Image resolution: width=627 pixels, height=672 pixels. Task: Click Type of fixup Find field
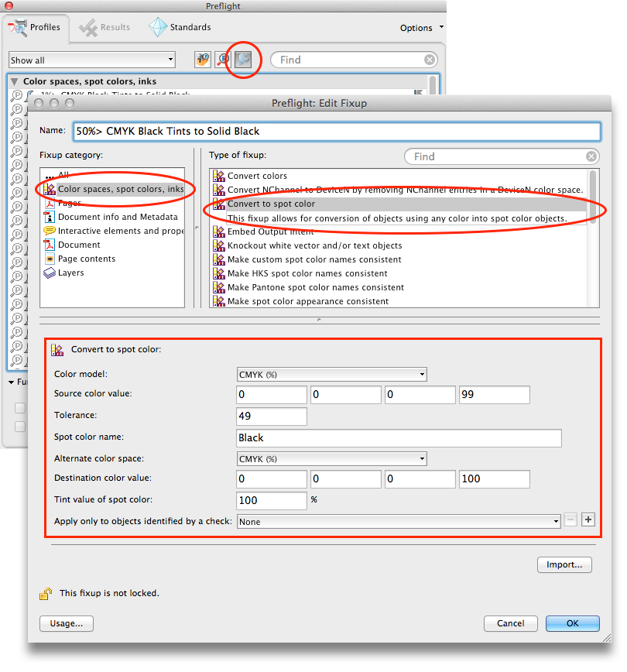click(x=502, y=156)
